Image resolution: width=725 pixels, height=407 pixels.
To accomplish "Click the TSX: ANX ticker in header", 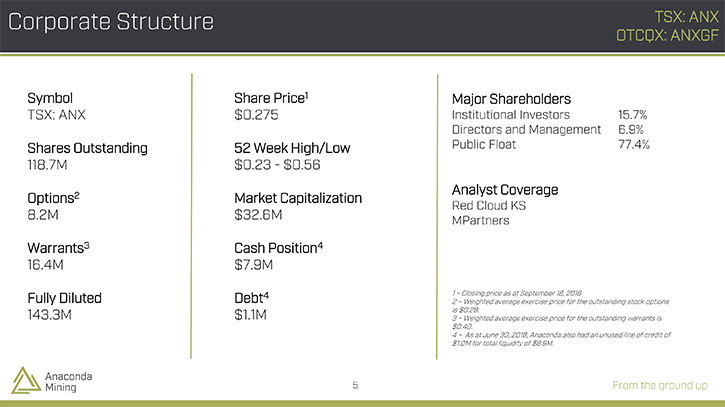I will pyautogui.click(x=687, y=17).
